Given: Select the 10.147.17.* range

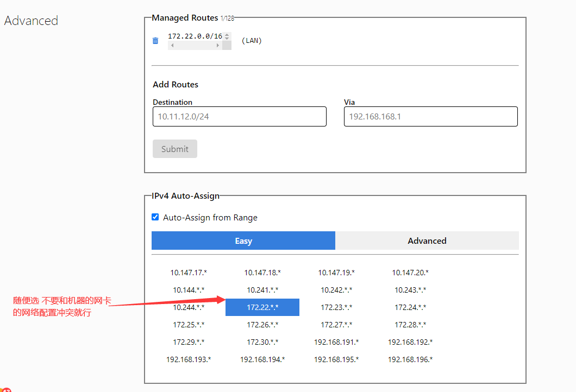Looking at the screenshot, I should (189, 273).
